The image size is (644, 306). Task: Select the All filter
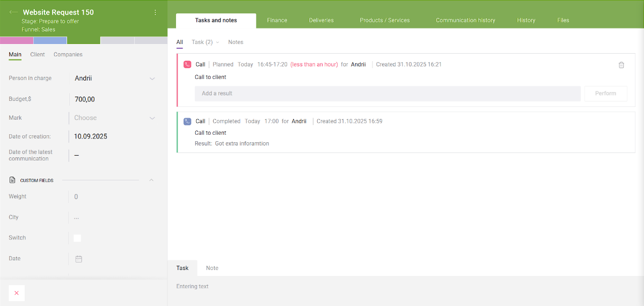(179, 42)
